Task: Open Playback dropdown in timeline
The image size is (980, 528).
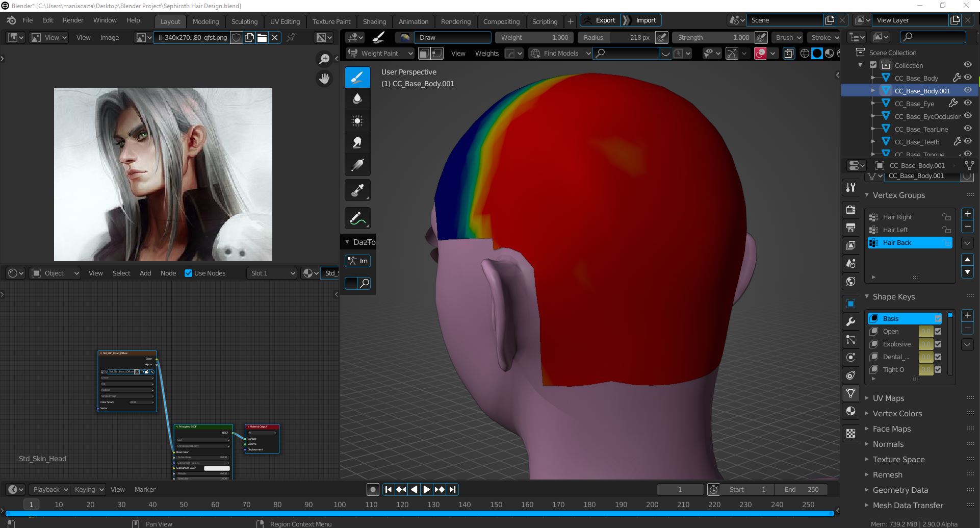Action: pos(49,489)
